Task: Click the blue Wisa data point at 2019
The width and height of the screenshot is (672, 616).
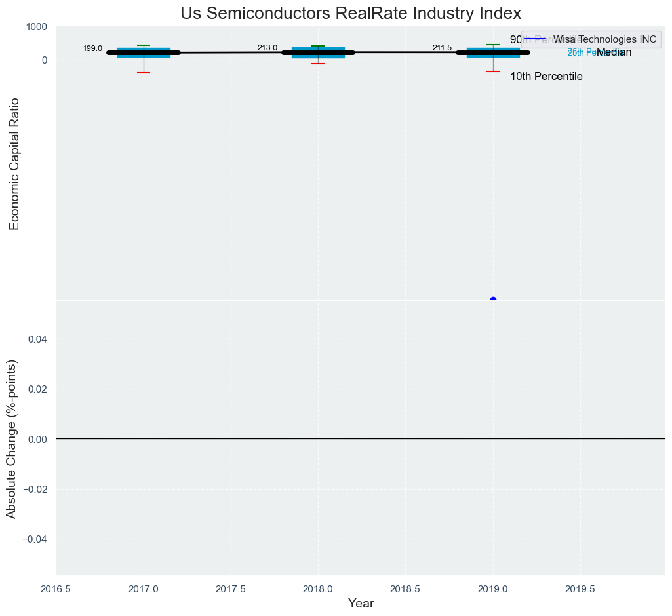Action: tap(493, 299)
